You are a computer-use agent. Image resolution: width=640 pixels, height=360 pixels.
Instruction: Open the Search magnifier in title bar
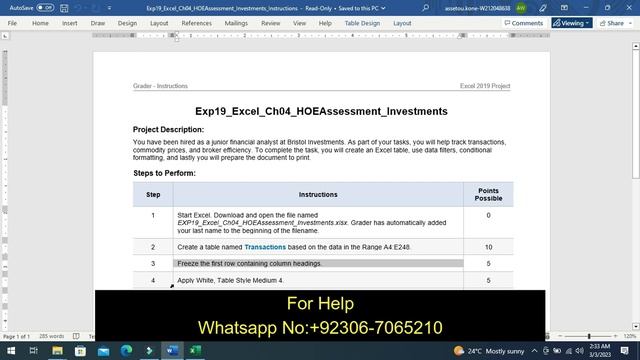click(425, 8)
